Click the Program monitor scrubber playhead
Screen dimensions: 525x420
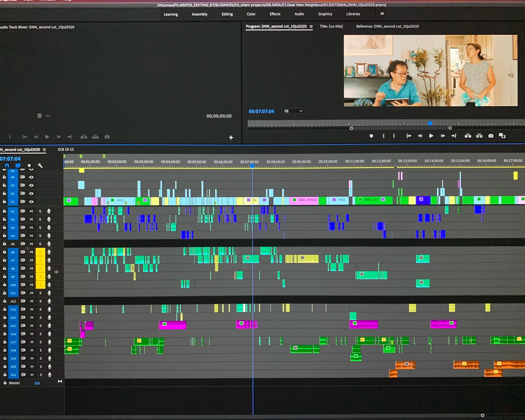[430, 123]
